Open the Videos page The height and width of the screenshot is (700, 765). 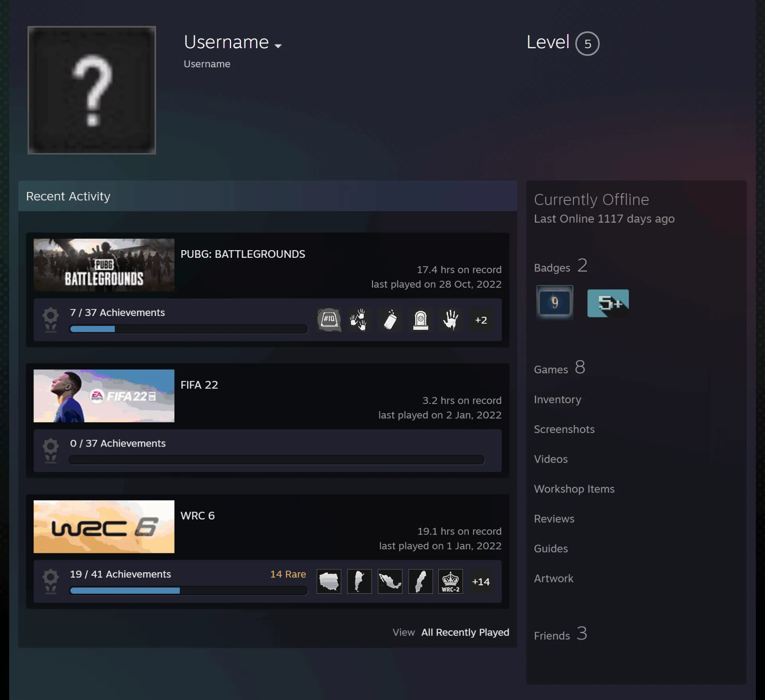pos(551,459)
